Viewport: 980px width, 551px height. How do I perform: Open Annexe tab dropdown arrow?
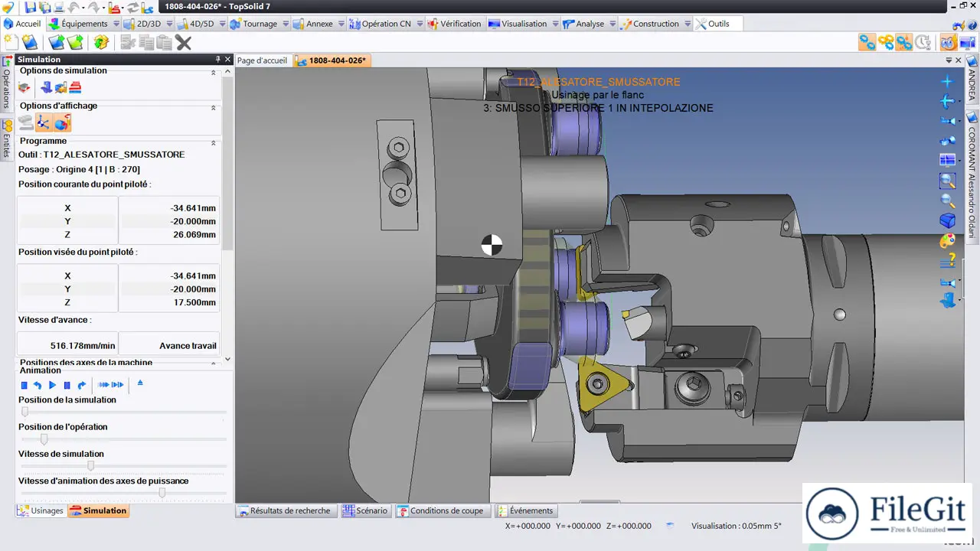[341, 24]
